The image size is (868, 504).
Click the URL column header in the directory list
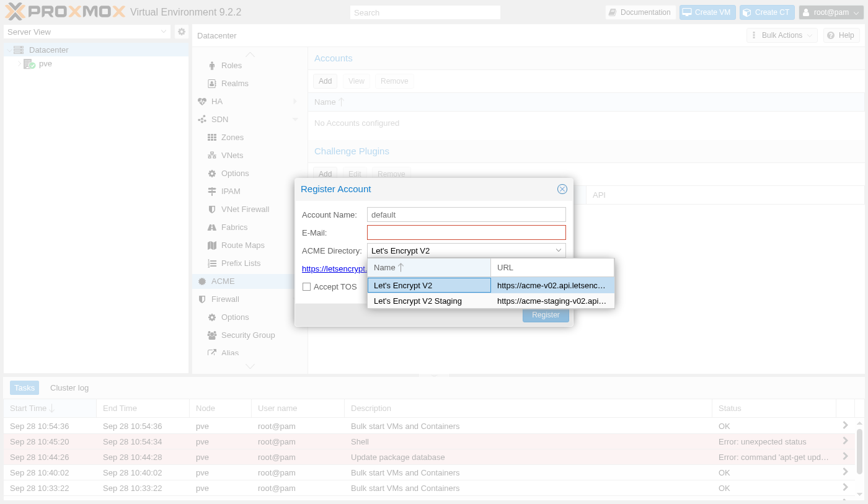[x=552, y=268]
